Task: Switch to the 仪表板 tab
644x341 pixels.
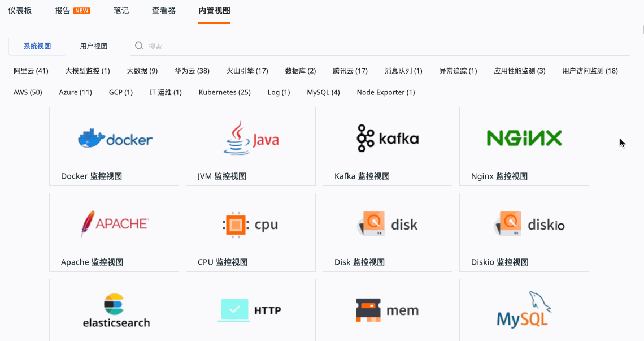Action: click(x=20, y=11)
